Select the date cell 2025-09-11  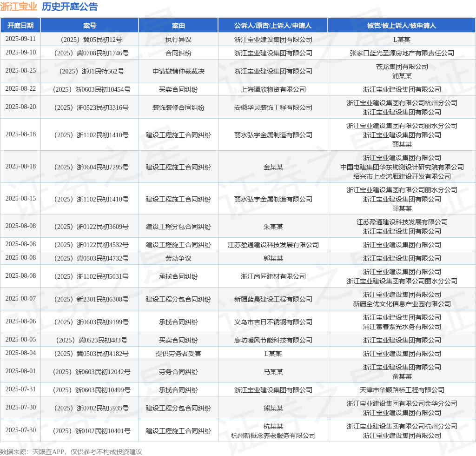(x=20, y=39)
